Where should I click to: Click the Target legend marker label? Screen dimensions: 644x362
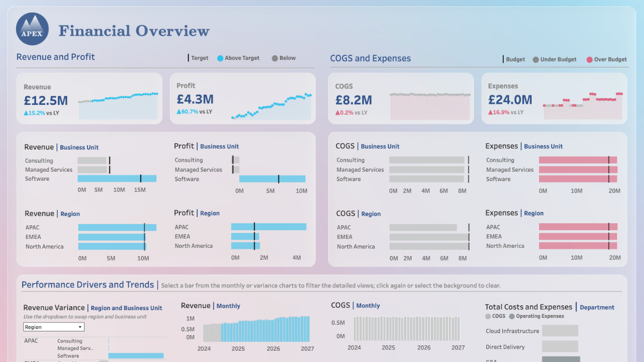coord(200,58)
